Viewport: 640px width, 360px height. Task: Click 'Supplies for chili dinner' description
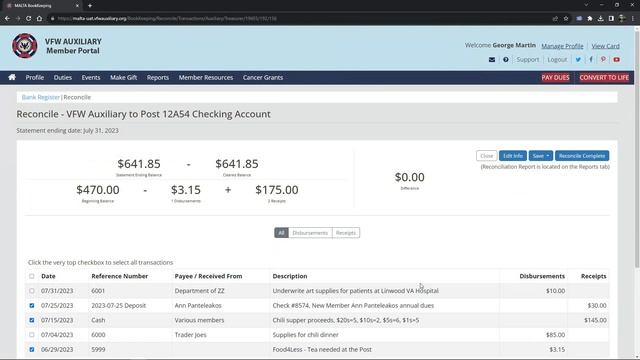click(305, 335)
